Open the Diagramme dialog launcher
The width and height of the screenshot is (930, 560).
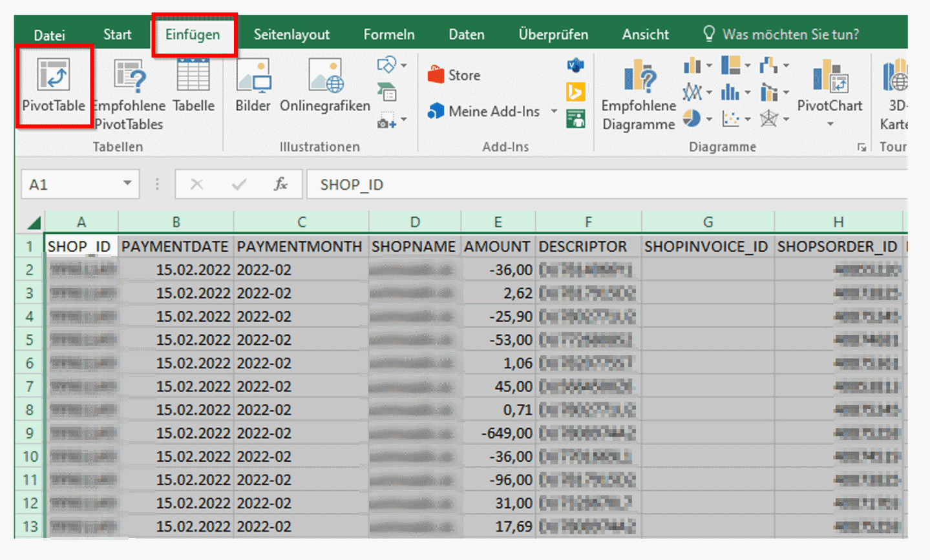tap(862, 147)
